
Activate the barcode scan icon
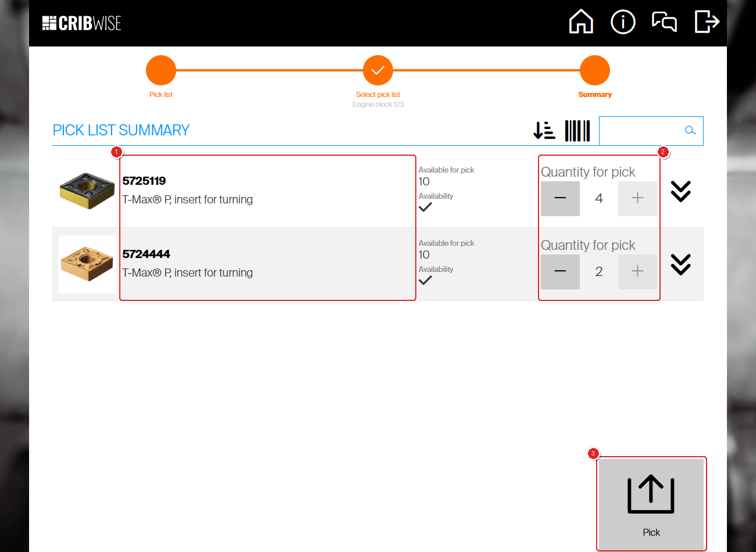tap(577, 131)
